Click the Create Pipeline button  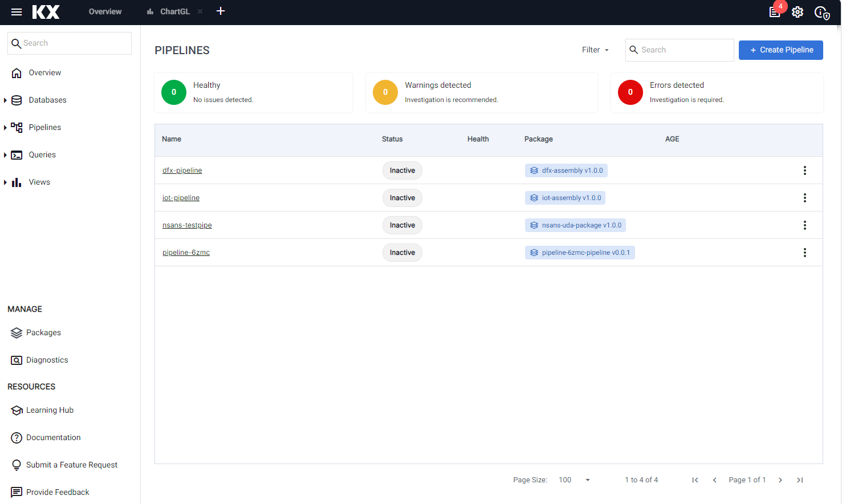tap(781, 50)
